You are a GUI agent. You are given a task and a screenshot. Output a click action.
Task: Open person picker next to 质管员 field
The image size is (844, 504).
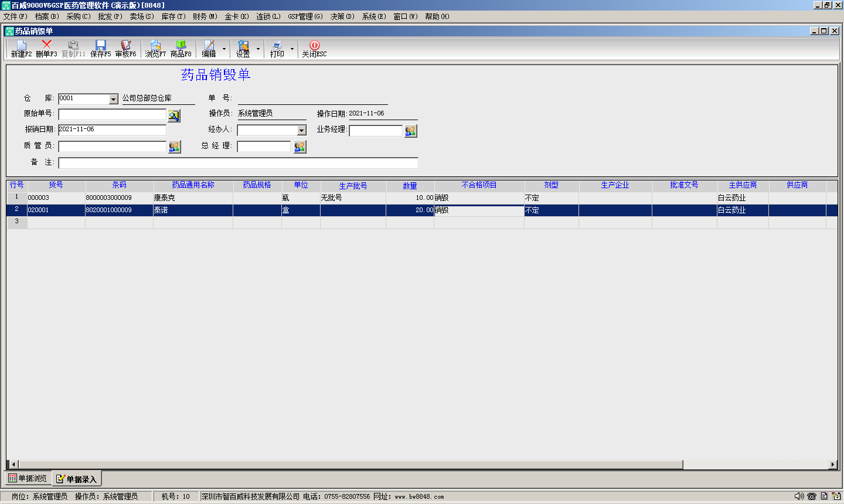(x=174, y=147)
